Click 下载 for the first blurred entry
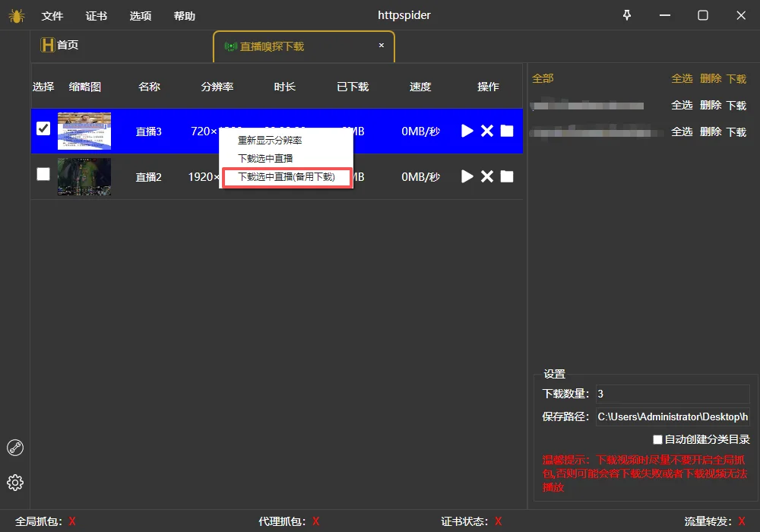The height and width of the screenshot is (532, 760). [x=736, y=105]
